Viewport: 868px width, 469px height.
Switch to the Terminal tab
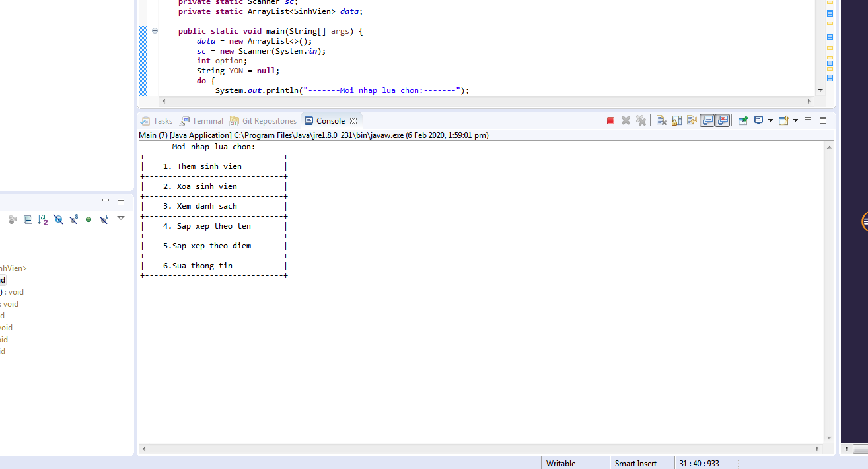(201, 120)
